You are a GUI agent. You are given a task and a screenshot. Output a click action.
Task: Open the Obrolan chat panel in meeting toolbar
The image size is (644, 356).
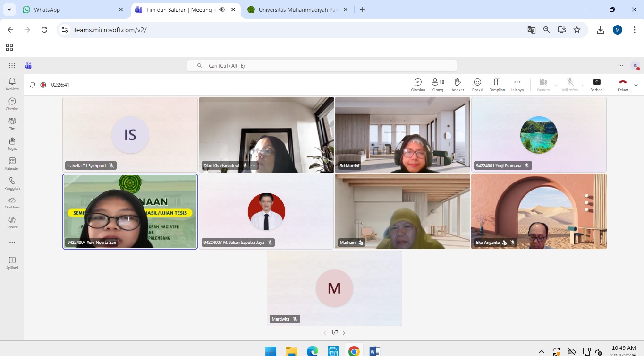coord(418,85)
